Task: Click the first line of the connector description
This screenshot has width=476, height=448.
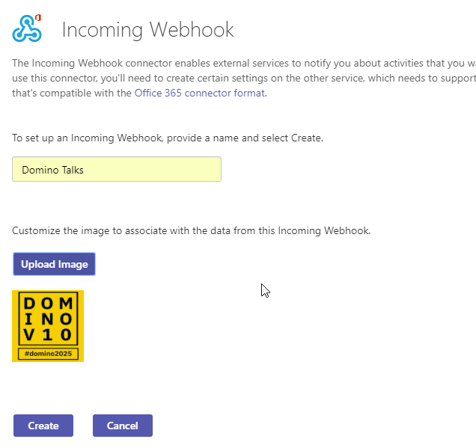Action: tap(244, 63)
